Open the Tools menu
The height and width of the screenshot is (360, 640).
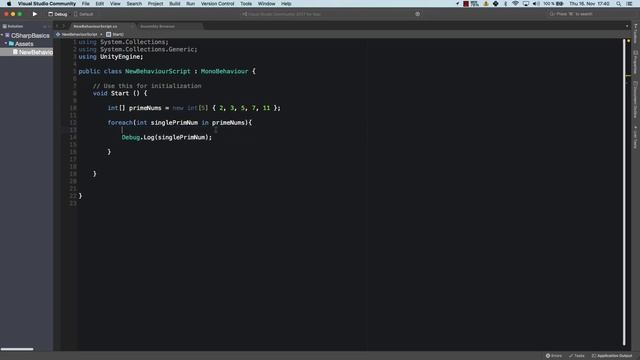246,4
